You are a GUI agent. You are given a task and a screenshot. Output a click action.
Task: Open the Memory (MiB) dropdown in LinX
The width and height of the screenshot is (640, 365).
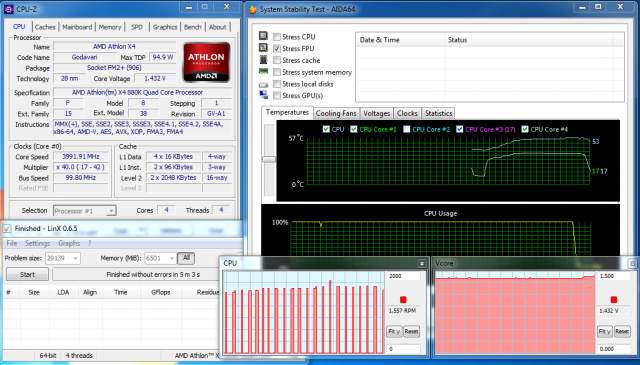pos(160,258)
